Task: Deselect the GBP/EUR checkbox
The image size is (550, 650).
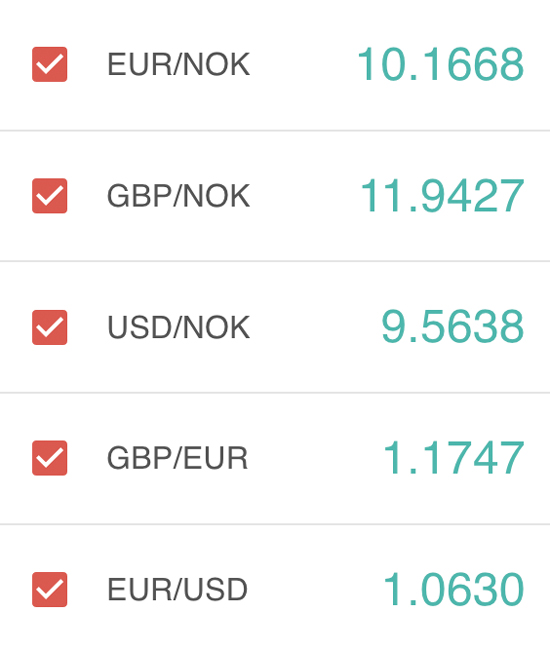Action: [50, 458]
